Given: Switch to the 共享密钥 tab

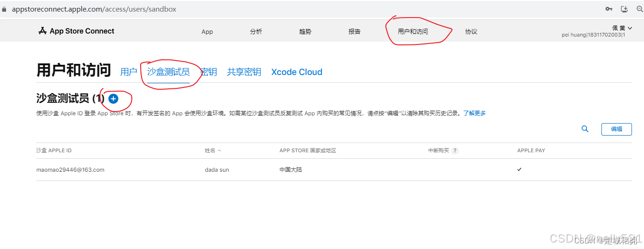Looking at the screenshot, I should click(x=244, y=72).
